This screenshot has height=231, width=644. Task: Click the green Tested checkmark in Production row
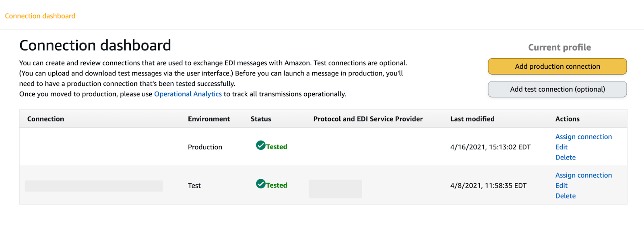pyautogui.click(x=260, y=145)
